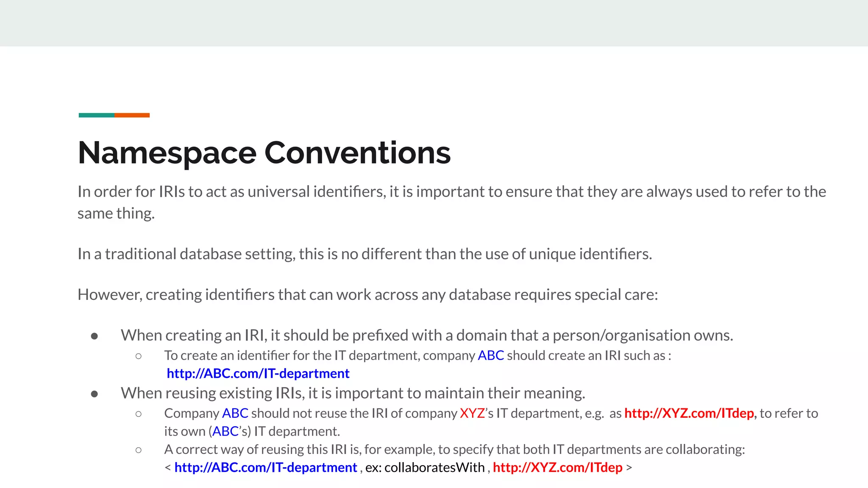The width and height of the screenshot is (868, 488).
Task: Click the hollow bullet beside 'To create an identifier'
Action: click(139, 356)
